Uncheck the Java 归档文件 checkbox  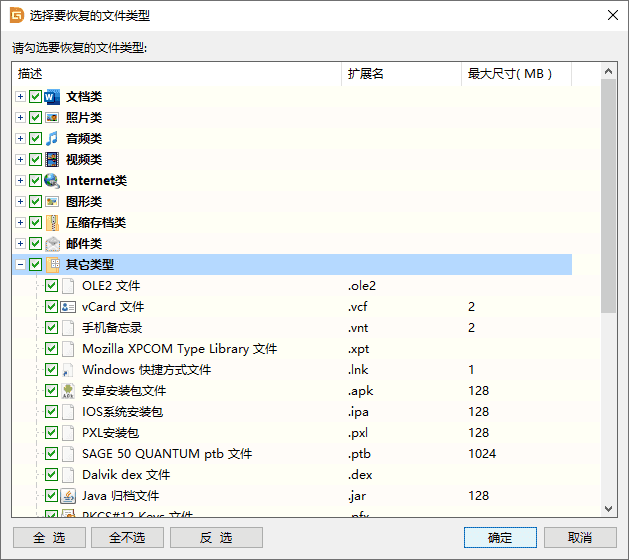51,496
